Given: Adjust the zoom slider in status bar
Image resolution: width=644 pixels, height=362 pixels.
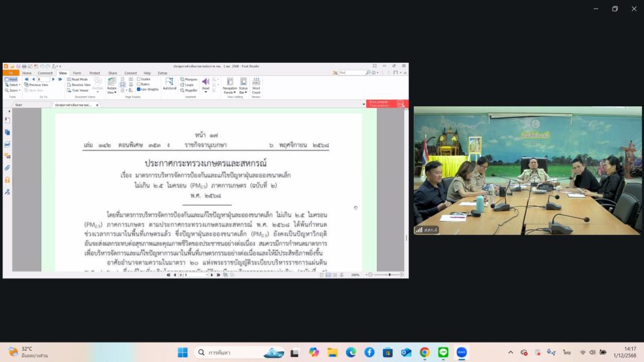Looking at the screenshot, I should (x=390, y=275).
